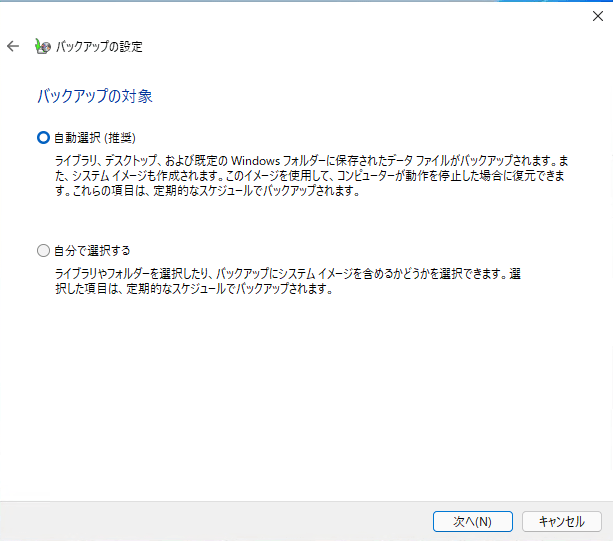Close the backup settings window
This screenshot has width=613, height=541.
click(598, 16)
